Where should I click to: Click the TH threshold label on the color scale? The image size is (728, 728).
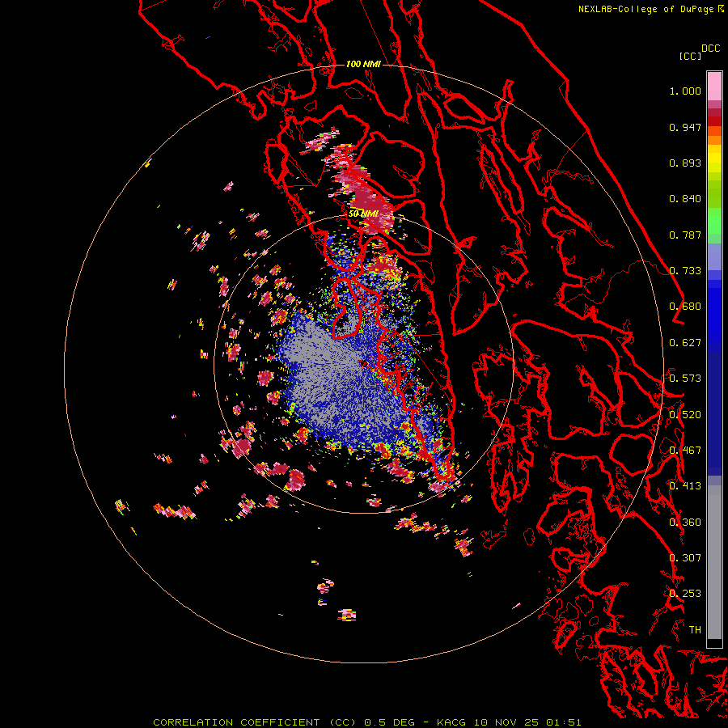[x=695, y=630]
